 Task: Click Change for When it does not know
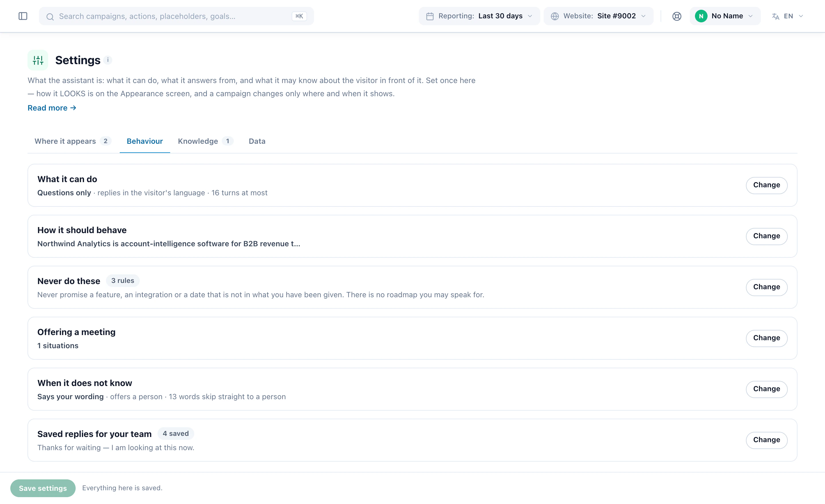click(x=766, y=389)
